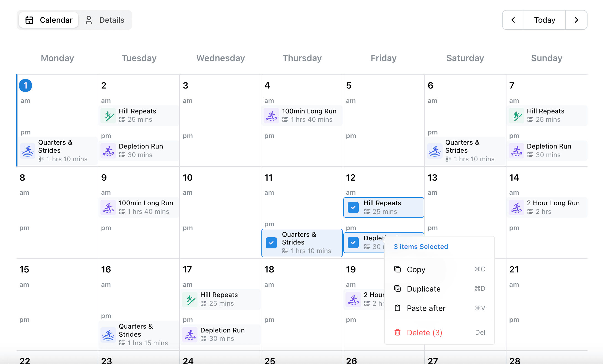Click the clipboard icon next to Paste after
This screenshot has width=603, height=364.
[397, 308]
